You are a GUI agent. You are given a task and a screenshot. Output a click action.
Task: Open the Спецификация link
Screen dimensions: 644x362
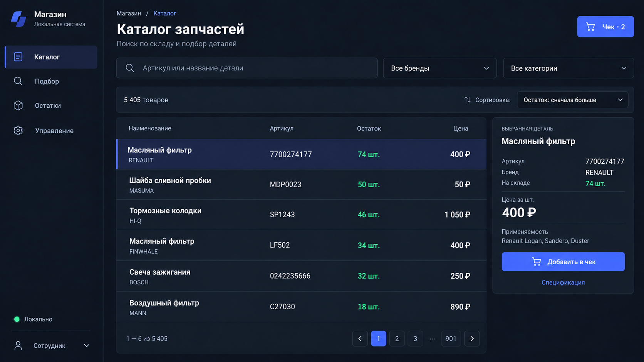[x=563, y=282]
